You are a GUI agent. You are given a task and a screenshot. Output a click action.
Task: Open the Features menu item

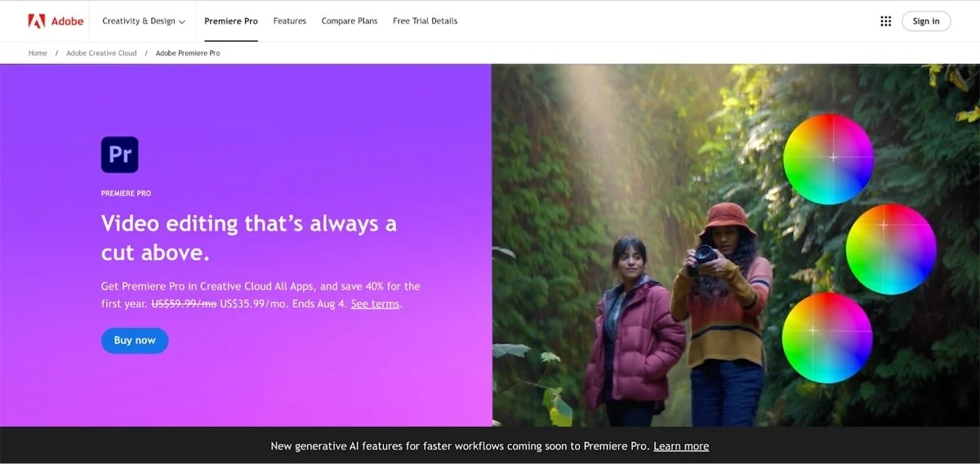pos(289,21)
